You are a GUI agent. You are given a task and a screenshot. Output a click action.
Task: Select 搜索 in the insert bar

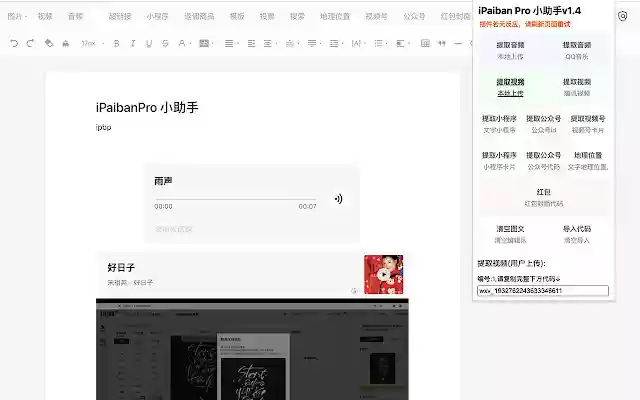297,16
